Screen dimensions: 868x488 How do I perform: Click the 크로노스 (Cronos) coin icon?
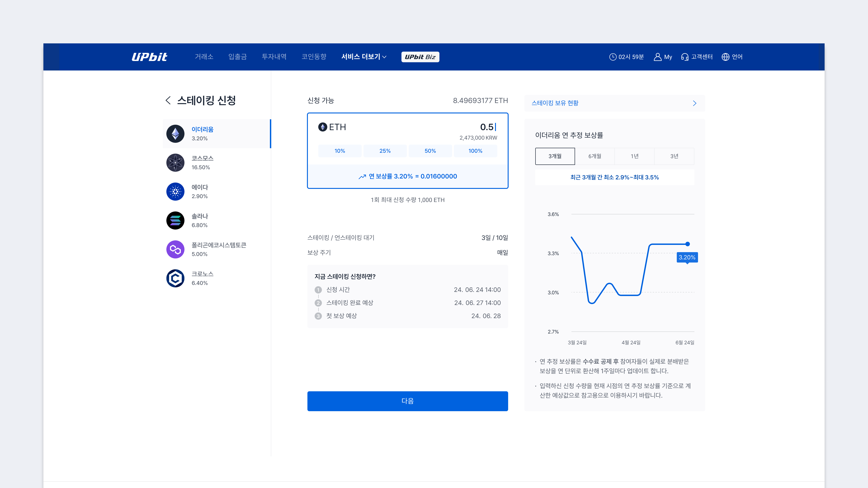point(175,278)
